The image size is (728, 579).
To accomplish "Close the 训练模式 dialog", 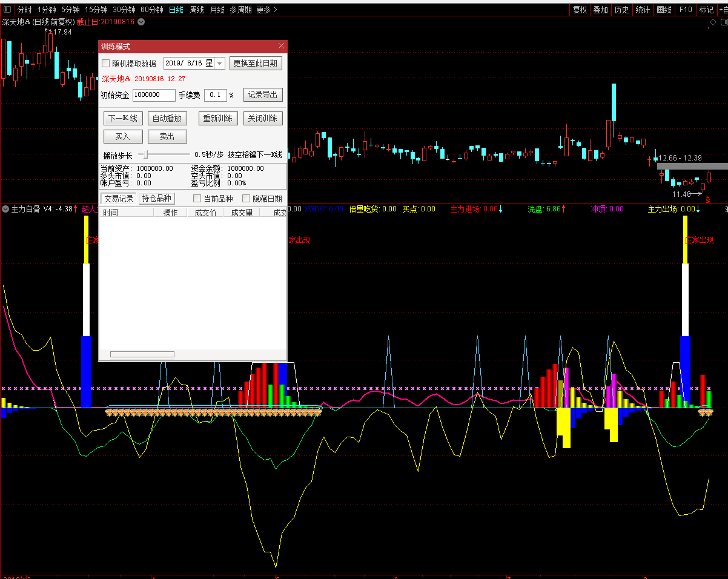I will [281, 46].
